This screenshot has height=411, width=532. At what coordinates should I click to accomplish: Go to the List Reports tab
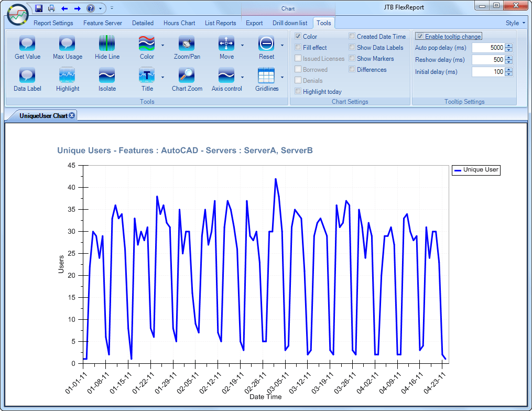coord(220,23)
